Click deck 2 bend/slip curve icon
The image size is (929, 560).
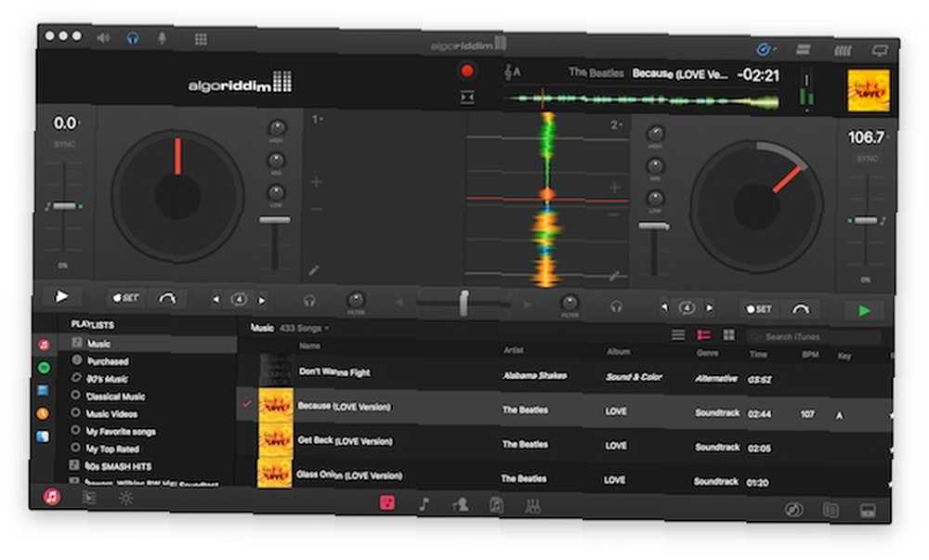(x=801, y=309)
